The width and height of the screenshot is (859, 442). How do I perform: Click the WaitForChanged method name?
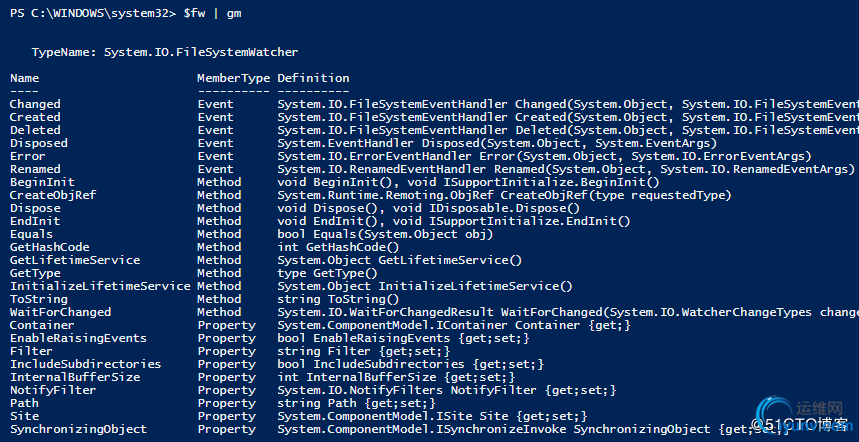(x=60, y=312)
